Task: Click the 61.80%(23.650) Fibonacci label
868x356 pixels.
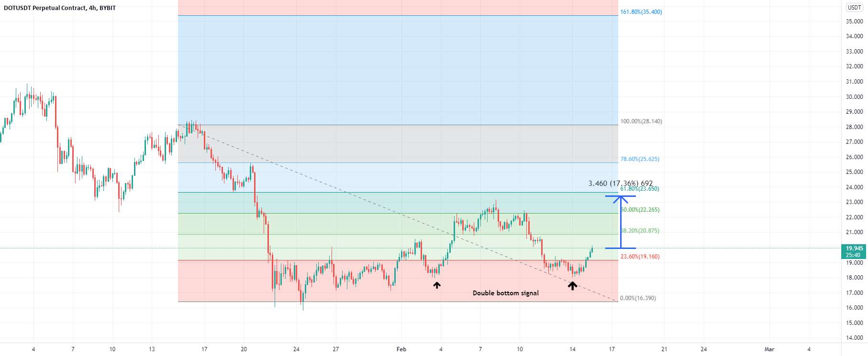Action: click(640, 189)
